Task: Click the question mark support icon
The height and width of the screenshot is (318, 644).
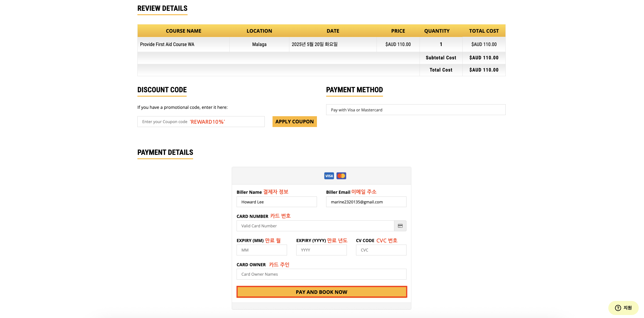Action: (618, 308)
